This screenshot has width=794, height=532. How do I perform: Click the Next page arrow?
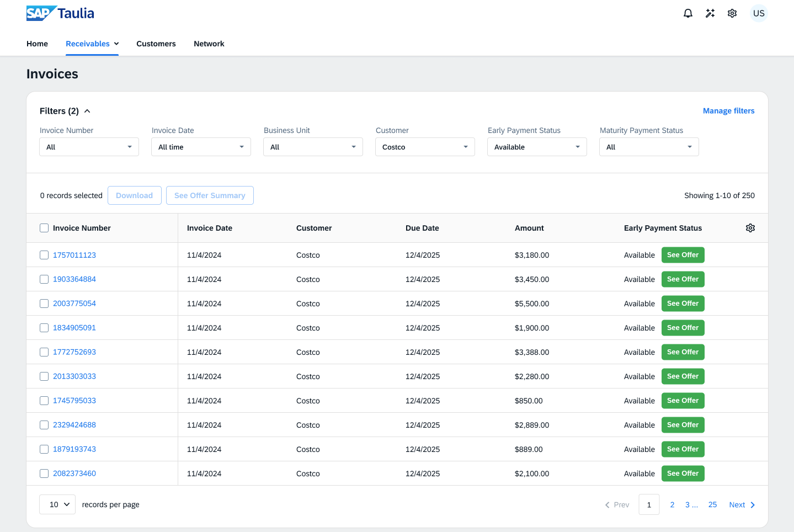[x=742, y=504]
